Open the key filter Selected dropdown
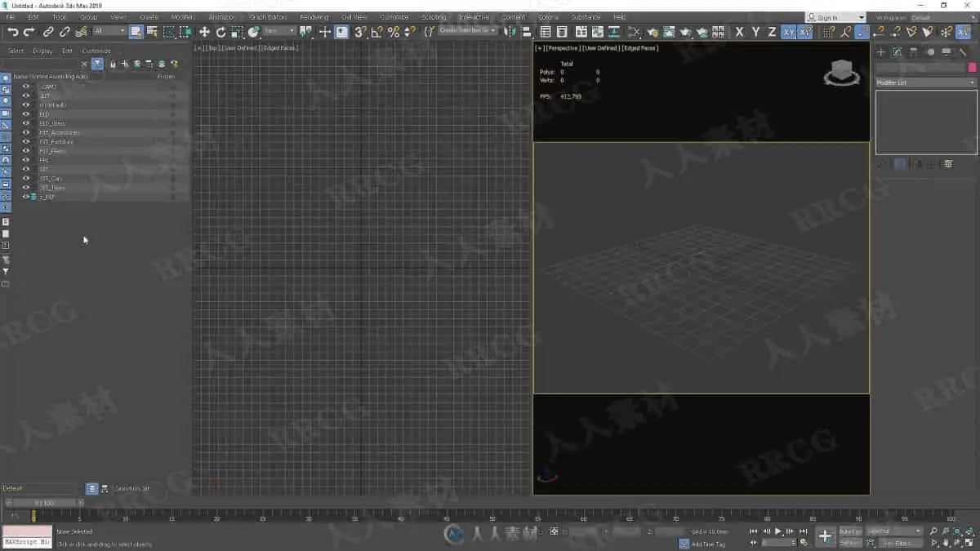This screenshot has height=551, width=980. click(893, 531)
